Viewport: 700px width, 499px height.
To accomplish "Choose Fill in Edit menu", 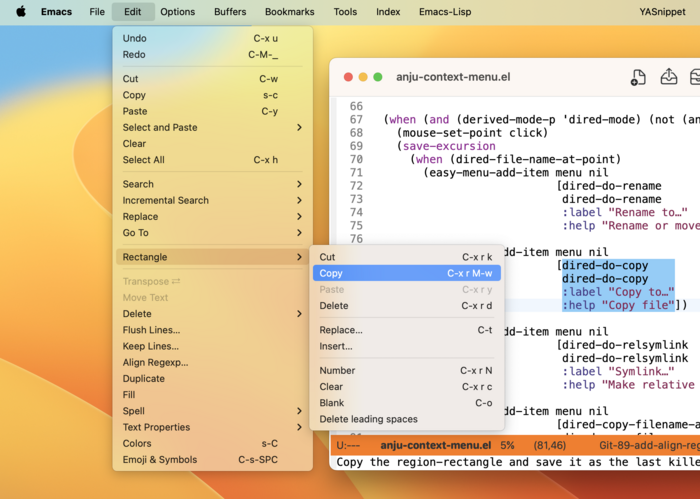I will (x=212, y=395).
